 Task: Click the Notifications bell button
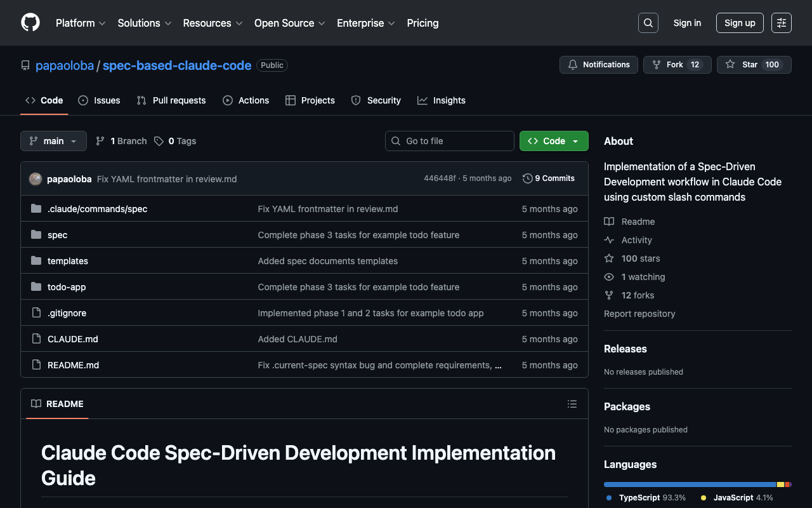coord(598,65)
